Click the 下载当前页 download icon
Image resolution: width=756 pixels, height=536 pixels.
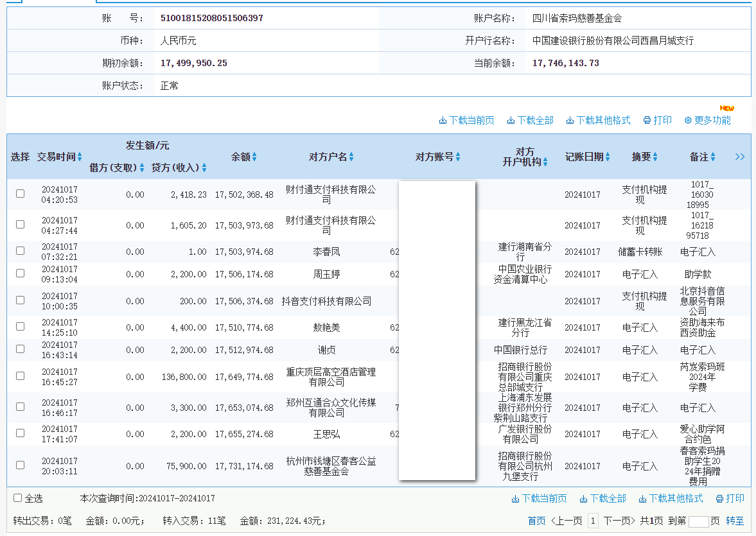point(443,119)
